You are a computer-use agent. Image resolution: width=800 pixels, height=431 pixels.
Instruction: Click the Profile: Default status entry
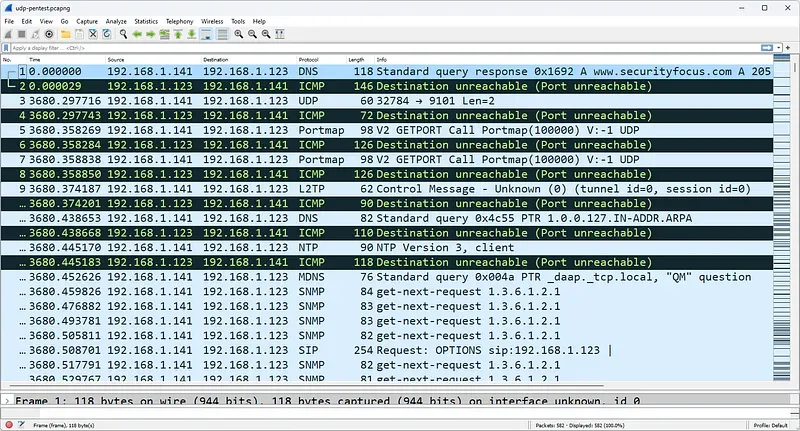coord(770,425)
